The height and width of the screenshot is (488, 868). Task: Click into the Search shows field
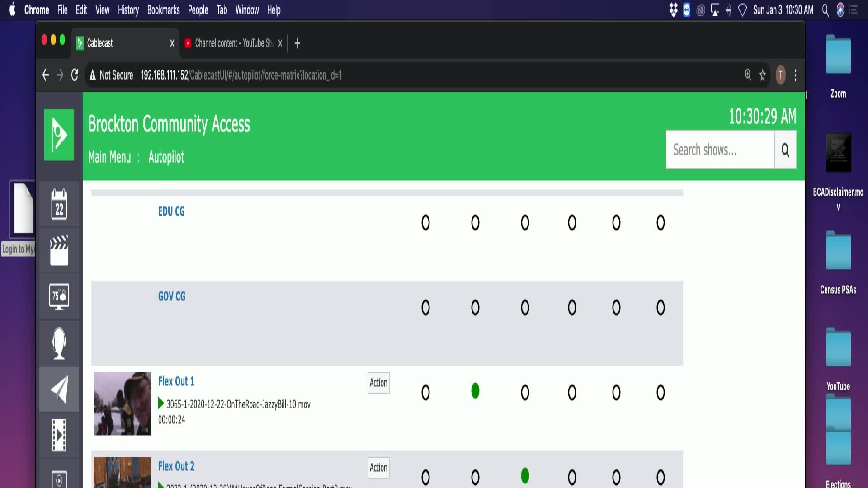pyautogui.click(x=720, y=150)
